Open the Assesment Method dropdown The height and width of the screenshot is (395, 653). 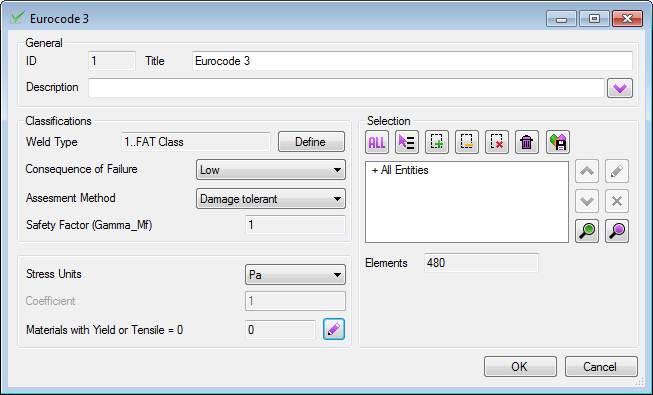click(271, 199)
